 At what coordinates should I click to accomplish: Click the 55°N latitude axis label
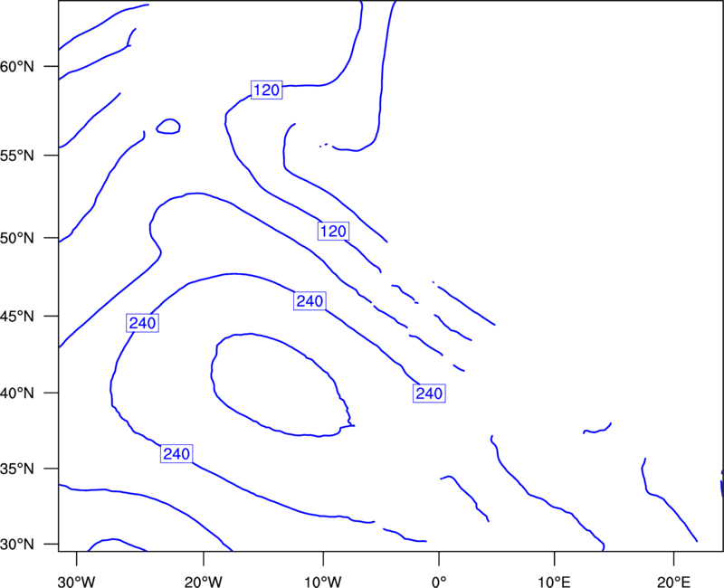[17, 156]
